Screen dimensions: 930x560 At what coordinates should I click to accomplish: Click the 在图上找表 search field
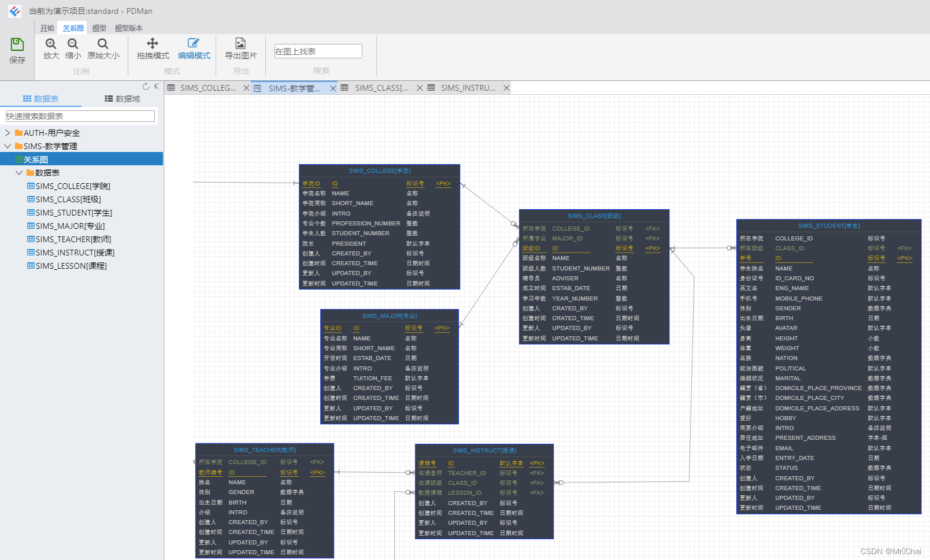coord(318,51)
